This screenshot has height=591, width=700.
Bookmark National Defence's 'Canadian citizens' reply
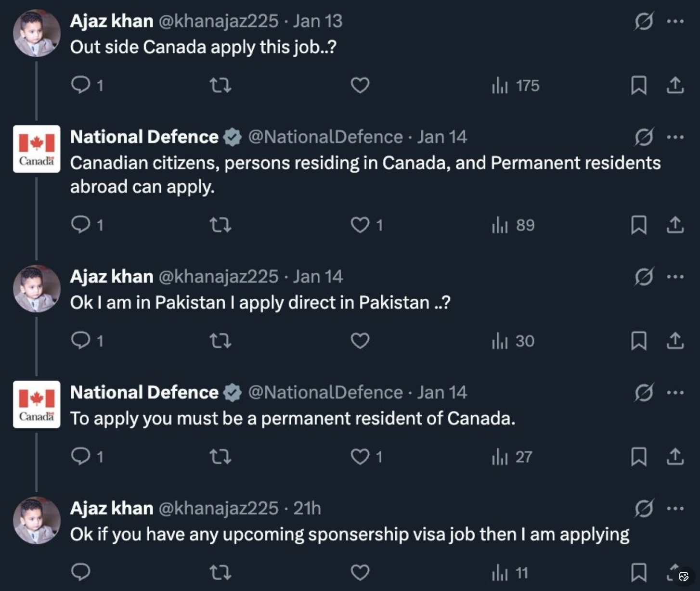click(x=638, y=225)
